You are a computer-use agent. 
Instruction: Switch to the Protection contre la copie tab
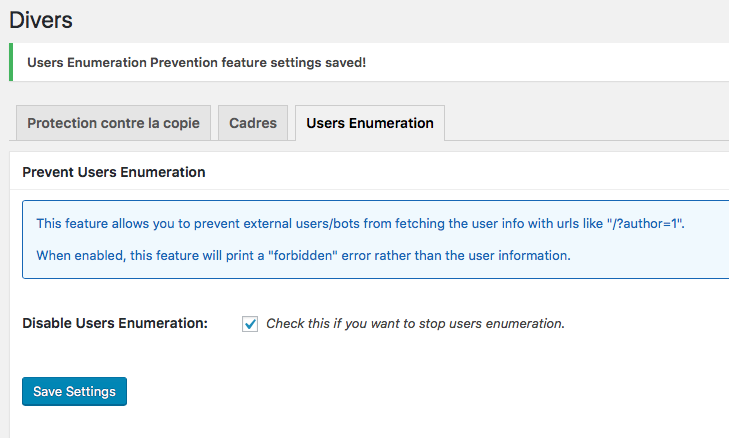tap(113, 123)
